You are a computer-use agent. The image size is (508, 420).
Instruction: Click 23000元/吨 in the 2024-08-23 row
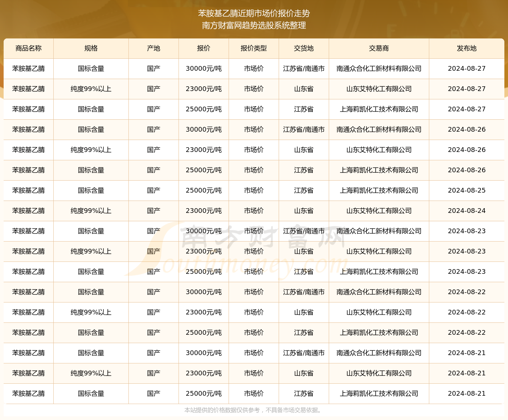coord(204,251)
